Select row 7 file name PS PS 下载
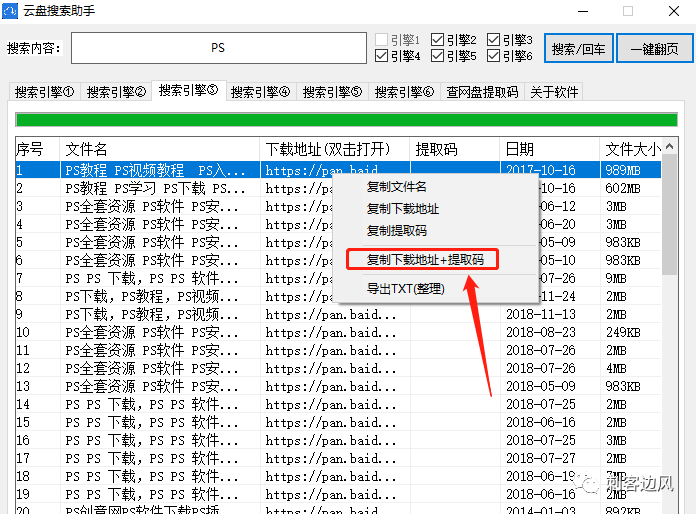Image resolution: width=696 pixels, height=514 pixels. 151,278
